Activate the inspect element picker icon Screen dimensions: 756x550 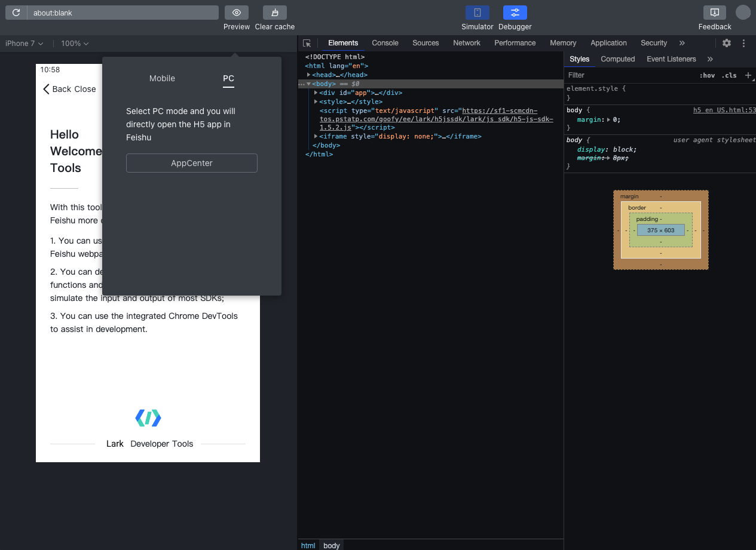point(307,43)
